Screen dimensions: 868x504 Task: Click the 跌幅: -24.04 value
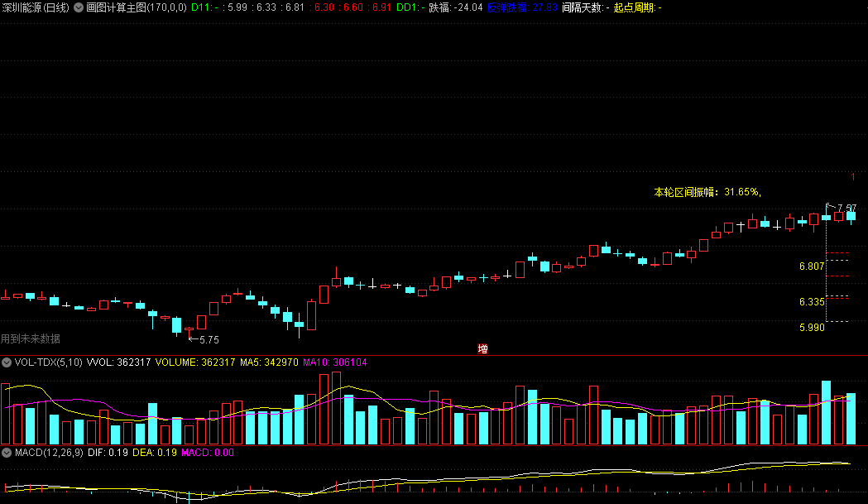coord(456,7)
